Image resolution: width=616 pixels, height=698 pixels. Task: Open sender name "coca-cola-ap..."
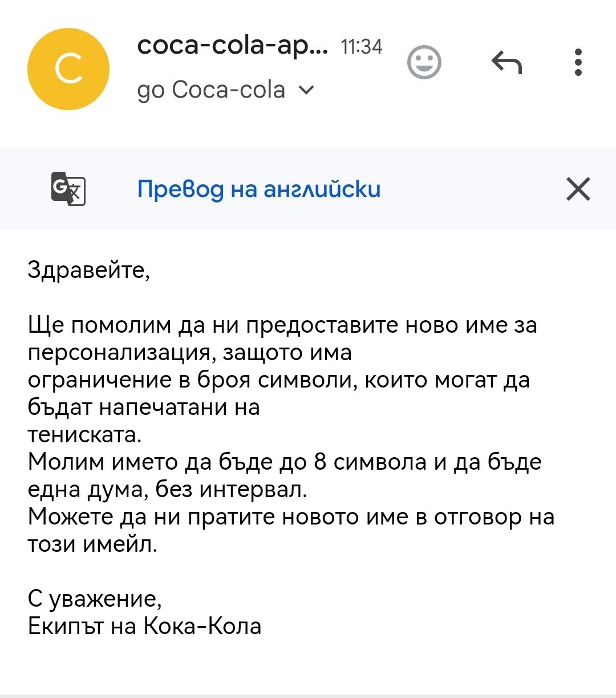click(x=233, y=45)
